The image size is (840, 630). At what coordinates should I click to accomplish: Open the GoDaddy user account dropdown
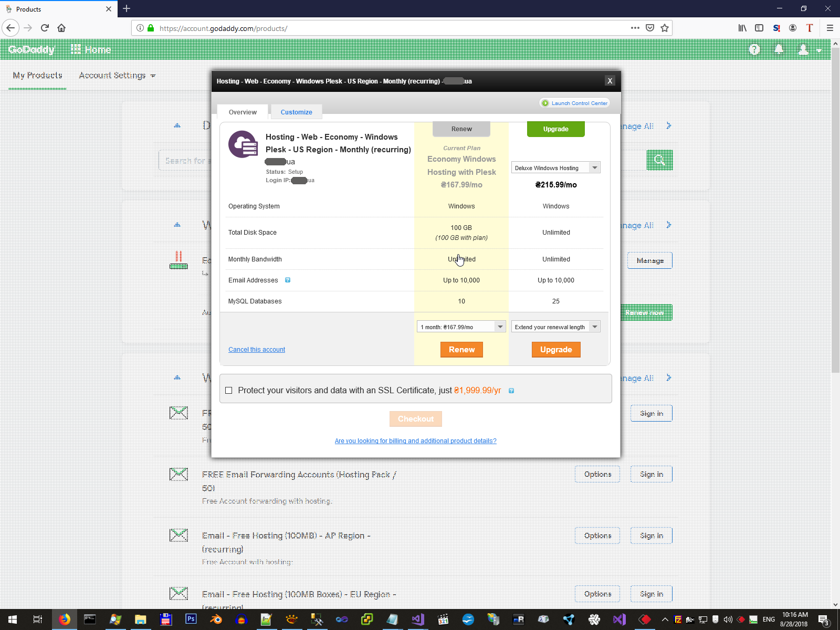[x=809, y=50]
